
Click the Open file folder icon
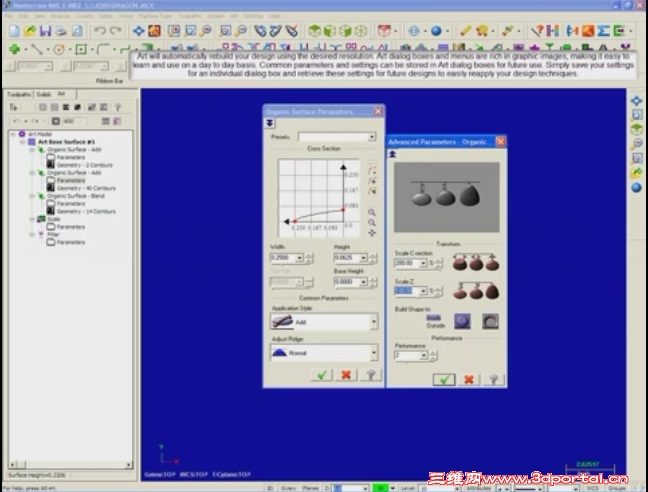click(30, 31)
